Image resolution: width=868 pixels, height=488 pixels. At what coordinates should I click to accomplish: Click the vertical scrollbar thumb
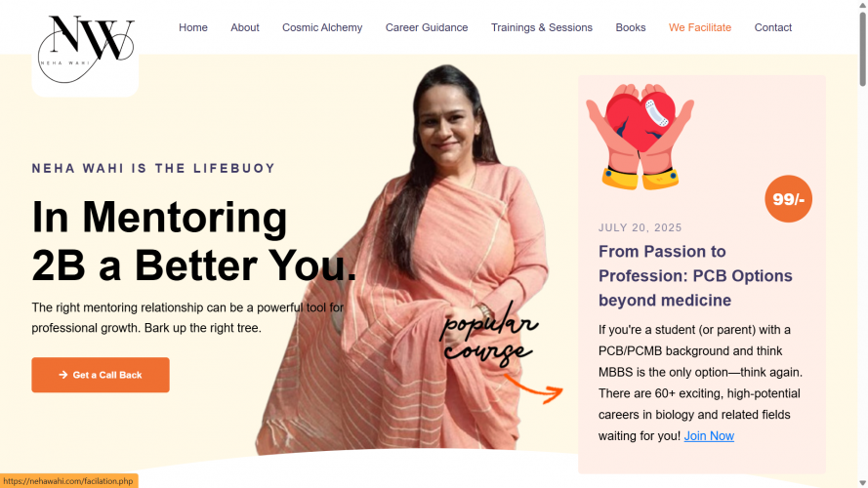point(862,49)
